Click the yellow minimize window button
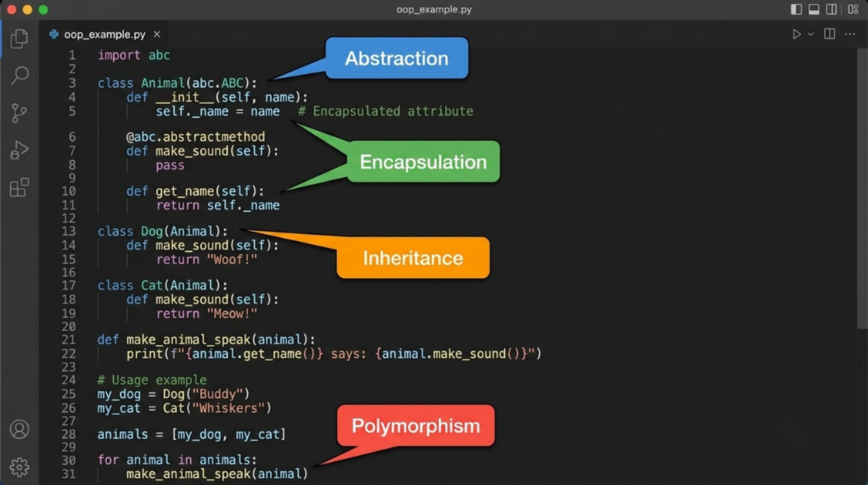 (x=28, y=10)
